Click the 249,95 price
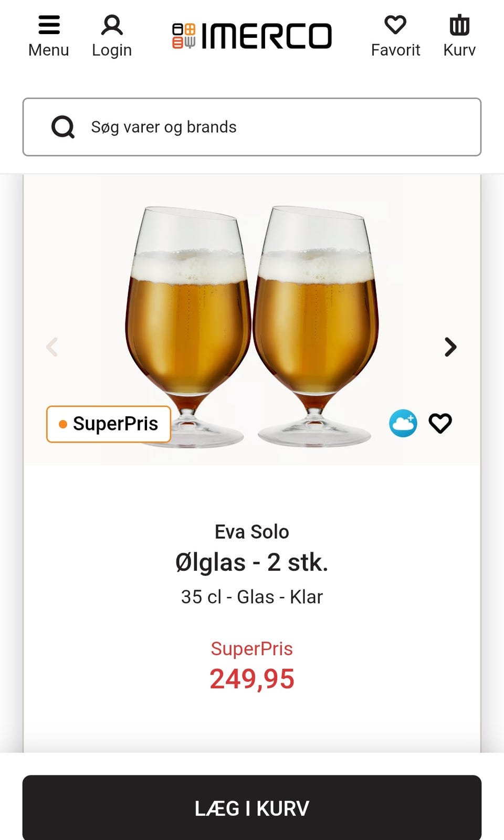 (x=252, y=679)
